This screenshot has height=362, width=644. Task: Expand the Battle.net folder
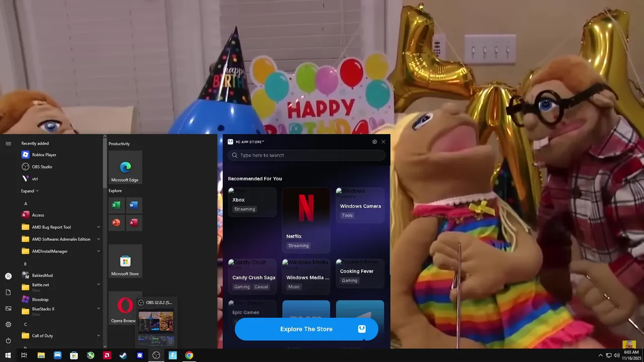[x=99, y=285]
